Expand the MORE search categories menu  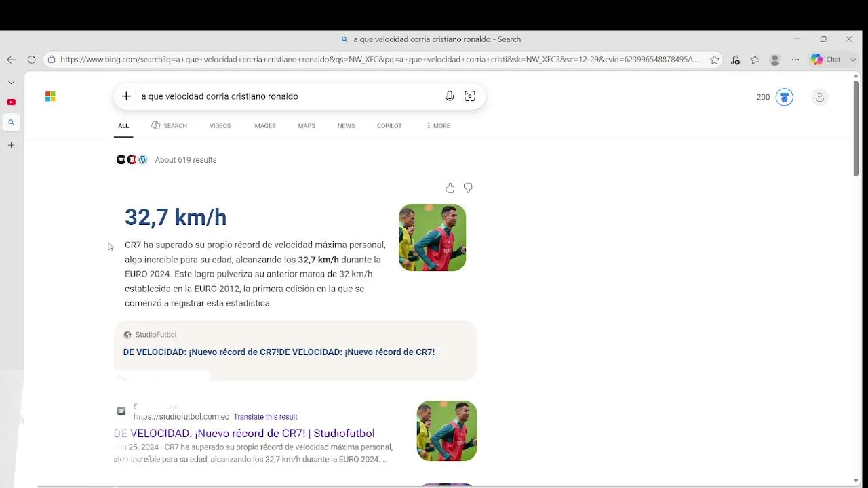tap(438, 126)
